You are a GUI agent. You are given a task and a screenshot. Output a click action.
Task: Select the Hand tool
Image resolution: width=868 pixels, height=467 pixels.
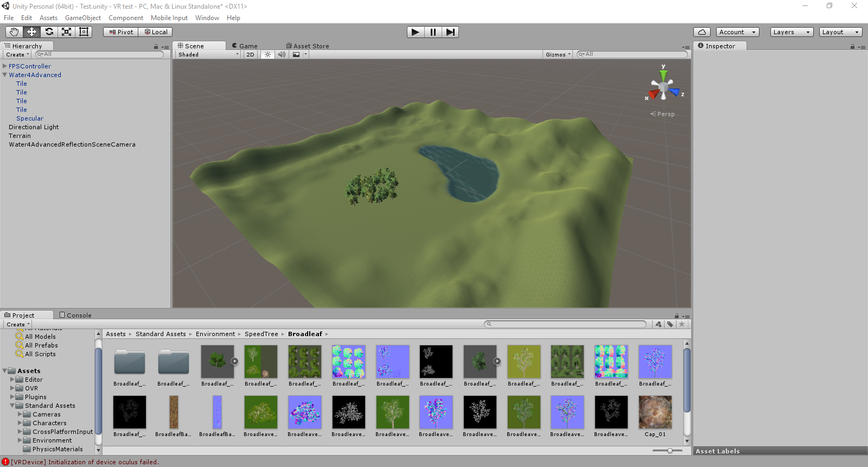coord(14,32)
